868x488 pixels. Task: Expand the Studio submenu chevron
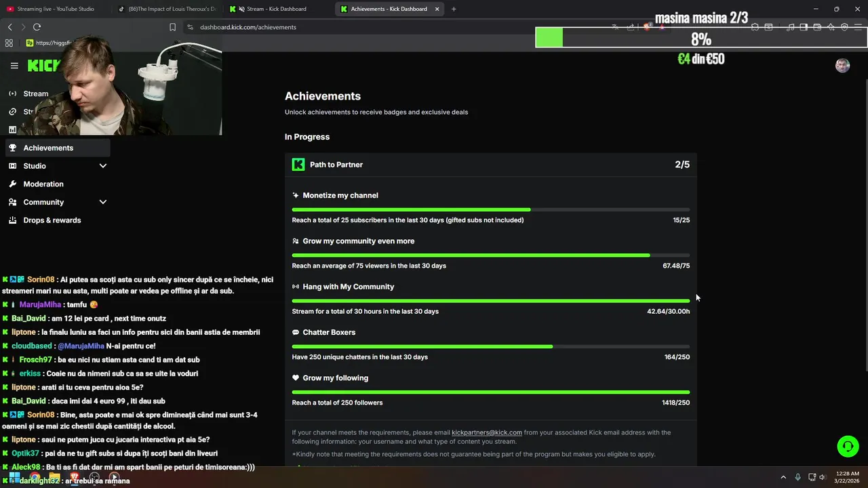pos(103,166)
